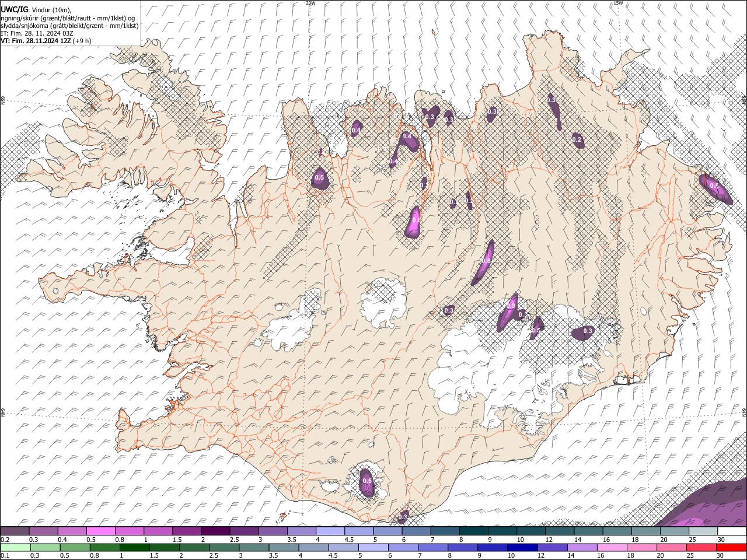
Task: Click the rain legend swatch between 16 and 18
Action: click(613, 548)
